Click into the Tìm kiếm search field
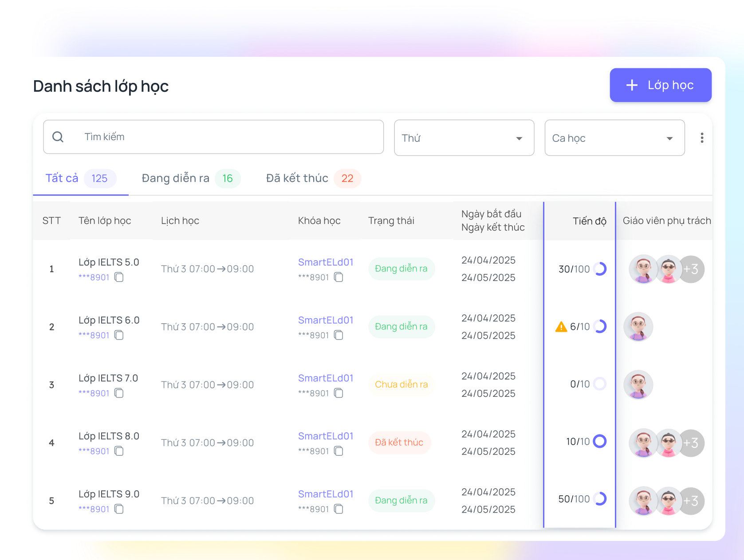 (x=222, y=137)
